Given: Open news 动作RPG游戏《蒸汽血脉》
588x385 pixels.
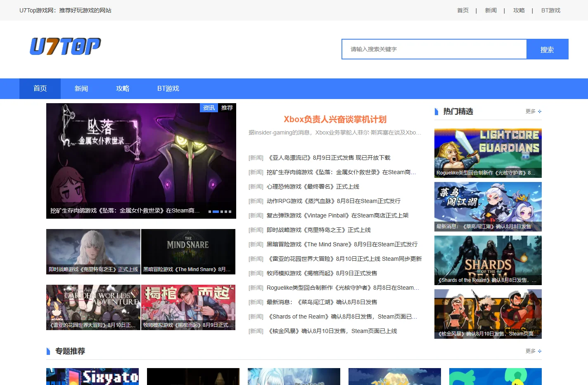Looking at the screenshot, I should pos(334,201).
